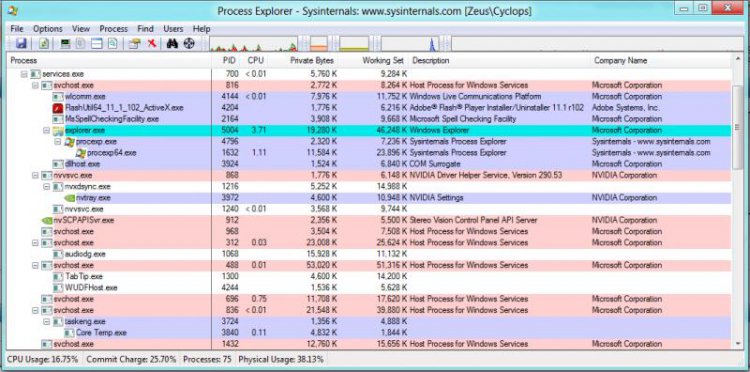The height and width of the screenshot is (372, 750).
Task: Click the Refresh Now toolbar icon
Action: tap(44, 44)
